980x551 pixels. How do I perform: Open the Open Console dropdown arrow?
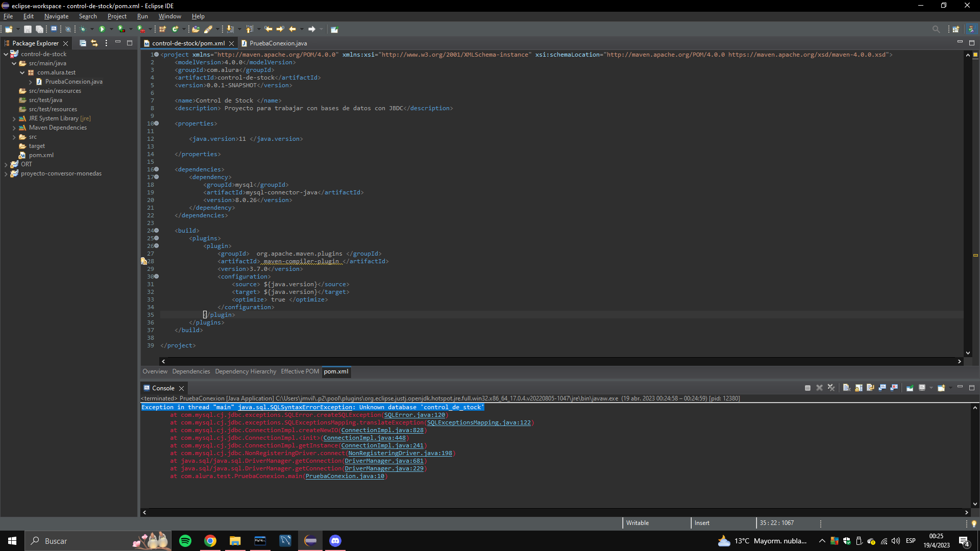tap(950, 388)
